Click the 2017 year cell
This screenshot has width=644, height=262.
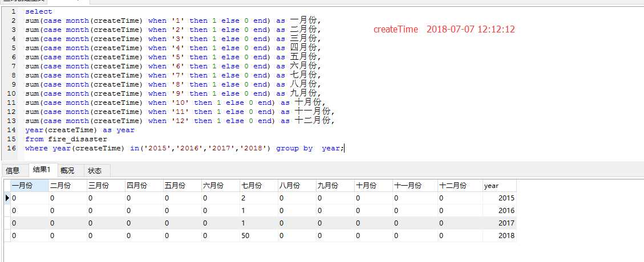coord(500,223)
